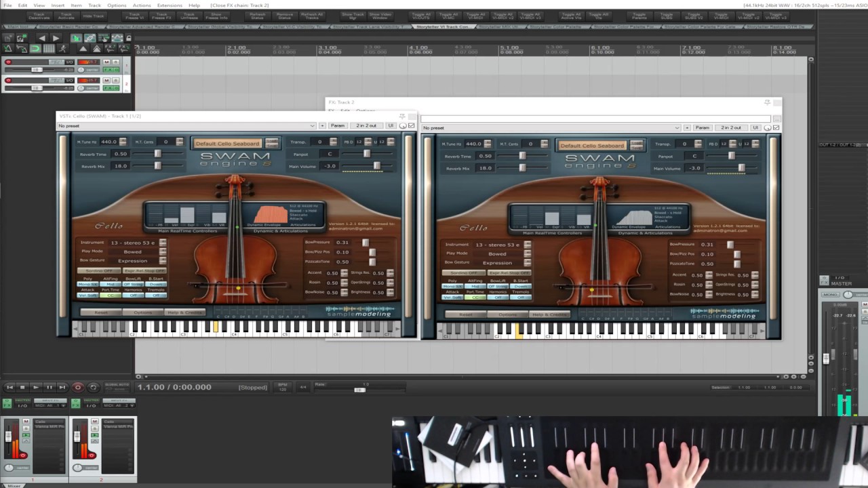
Task: Go to start of project transport button
Action: [x=9, y=387]
